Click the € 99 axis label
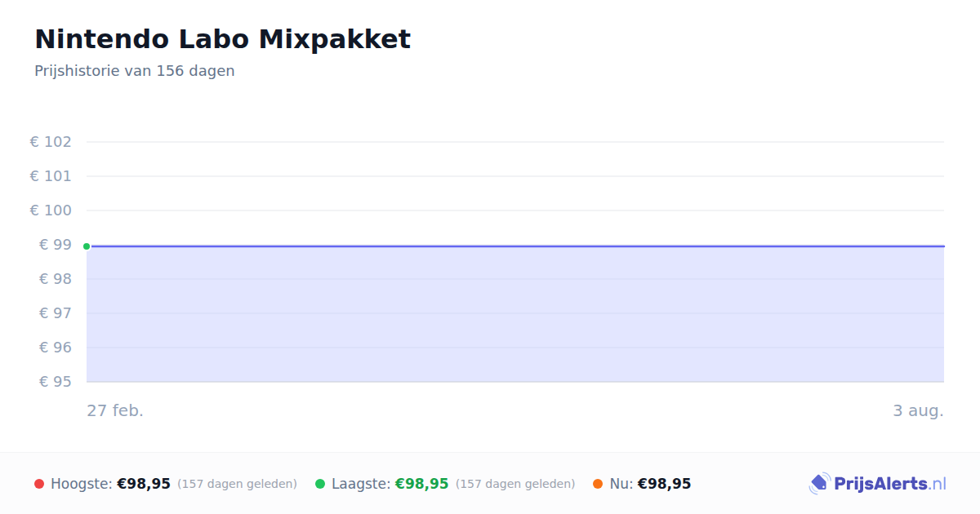980x514 pixels. point(56,245)
